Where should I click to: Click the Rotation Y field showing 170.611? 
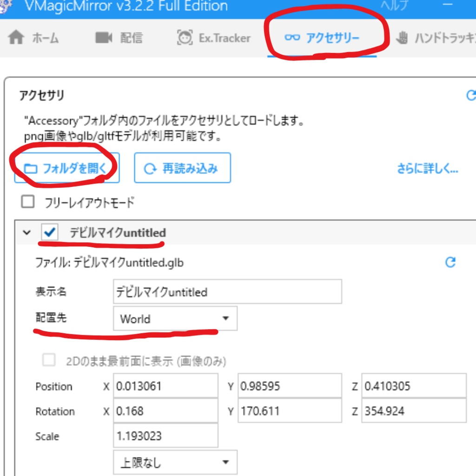coord(290,410)
